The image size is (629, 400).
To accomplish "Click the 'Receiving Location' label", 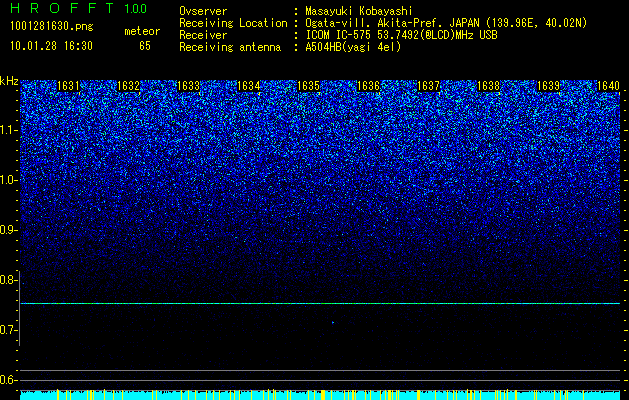I will (x=233, y=23).
